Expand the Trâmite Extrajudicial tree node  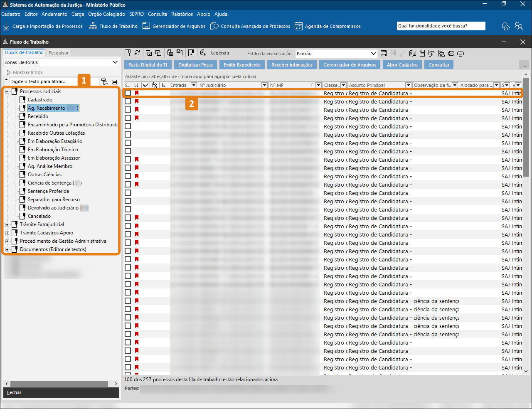click(7, 224)
